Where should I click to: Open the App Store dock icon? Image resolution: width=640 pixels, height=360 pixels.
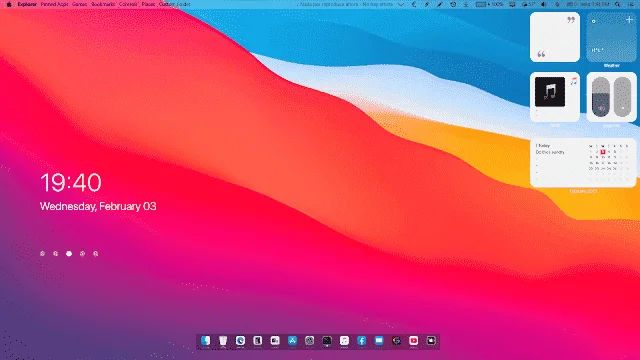(292, 340)
